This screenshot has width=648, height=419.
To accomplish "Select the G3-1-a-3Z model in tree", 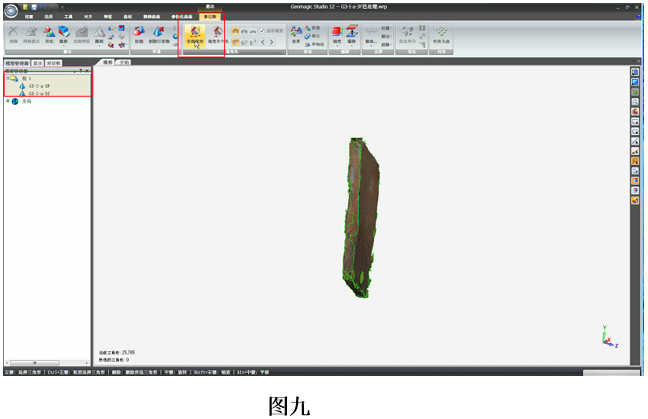I will (x=38, y=93).
